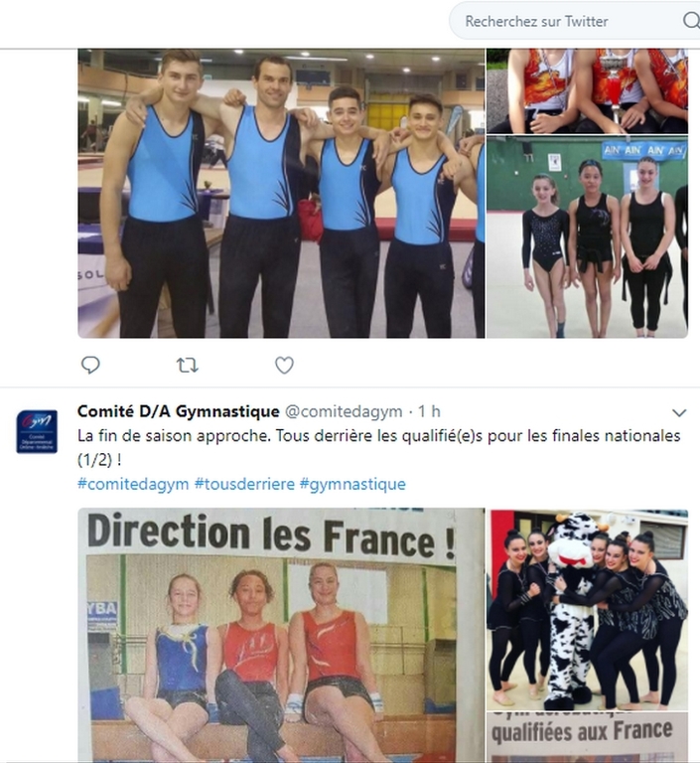The width and height of the screenshot is (700, 763).
Task: Open Direction les France newspaper photo
Action: coord(281,636)
